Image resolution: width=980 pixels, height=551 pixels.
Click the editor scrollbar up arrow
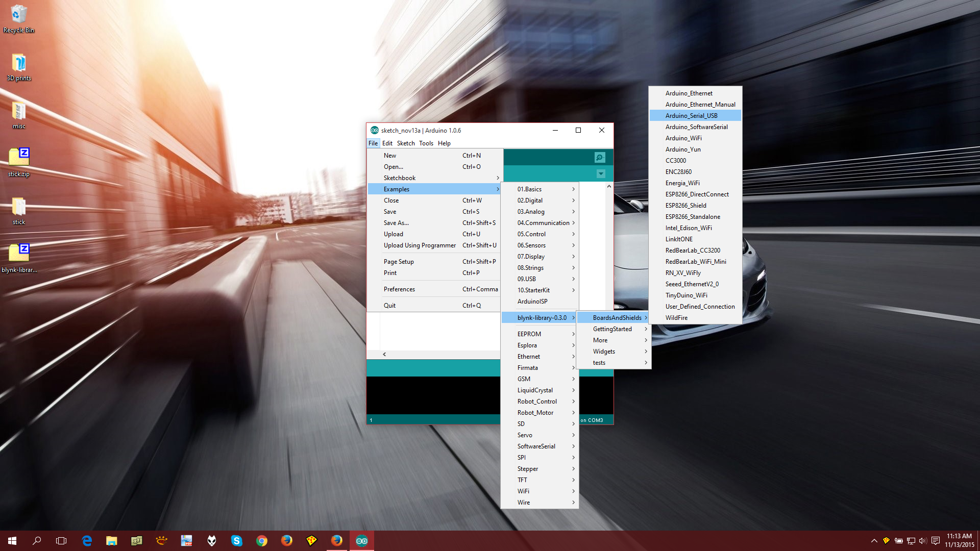pyautogui.click(x=609, y=187)
